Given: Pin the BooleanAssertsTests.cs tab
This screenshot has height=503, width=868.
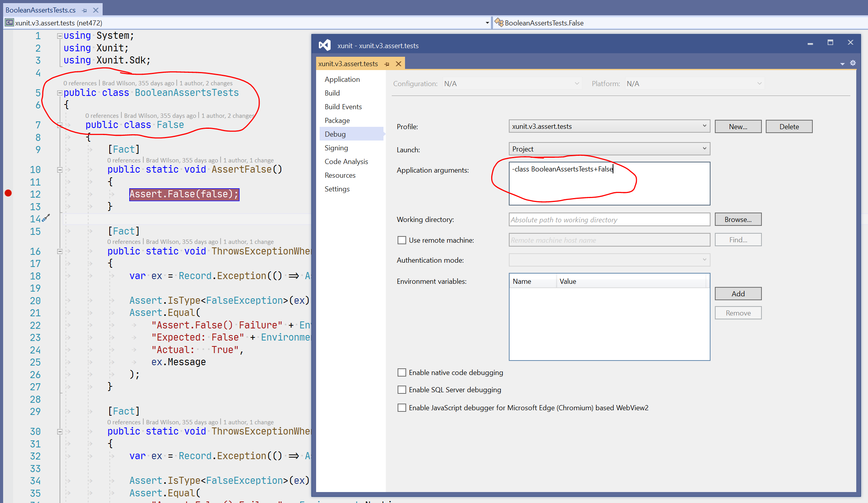Looking at the screenshot, I should coord(85,10).
